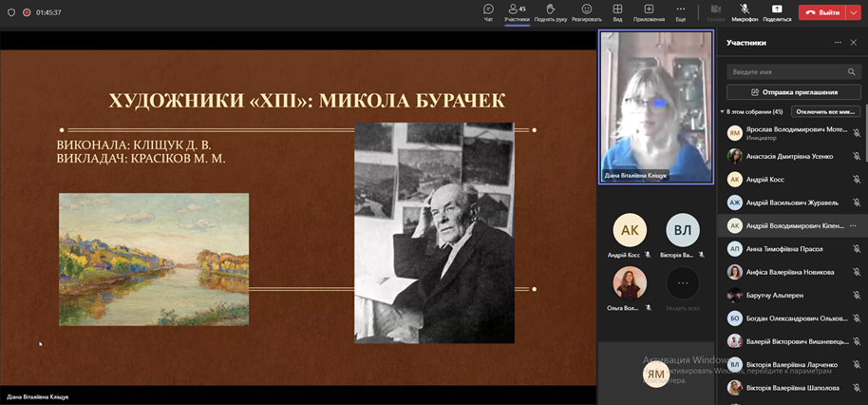Click the Отправка приглашения button
Screen dimensions: 868x405
[x=793, y=92]
